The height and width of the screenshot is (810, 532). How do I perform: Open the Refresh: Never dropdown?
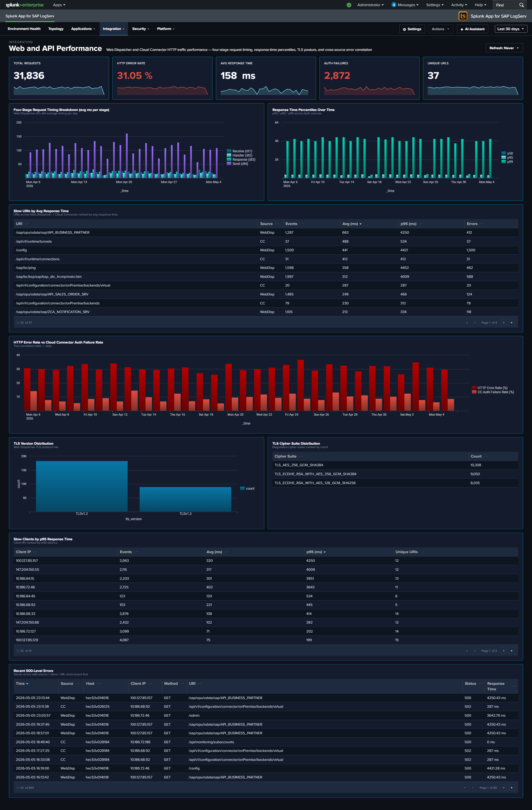point(504,48)
